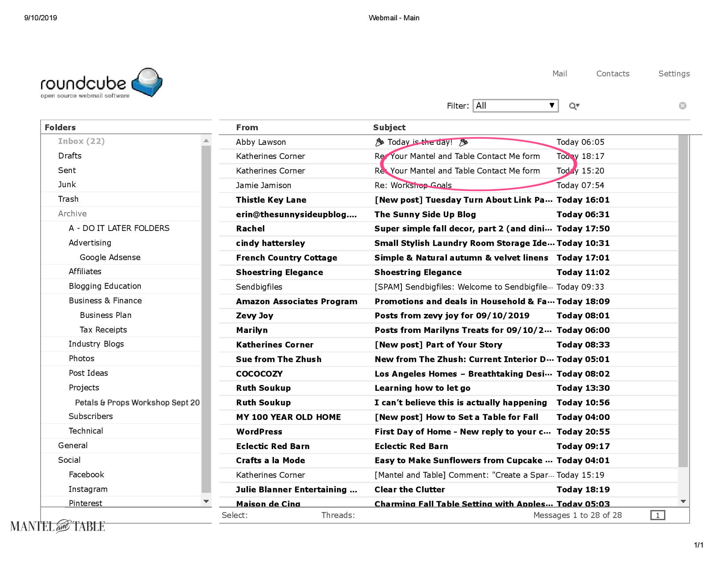Open the Post Ideas folder
Image resolution: width=728 pixels, height=563 pixels.
coord(88,373)
